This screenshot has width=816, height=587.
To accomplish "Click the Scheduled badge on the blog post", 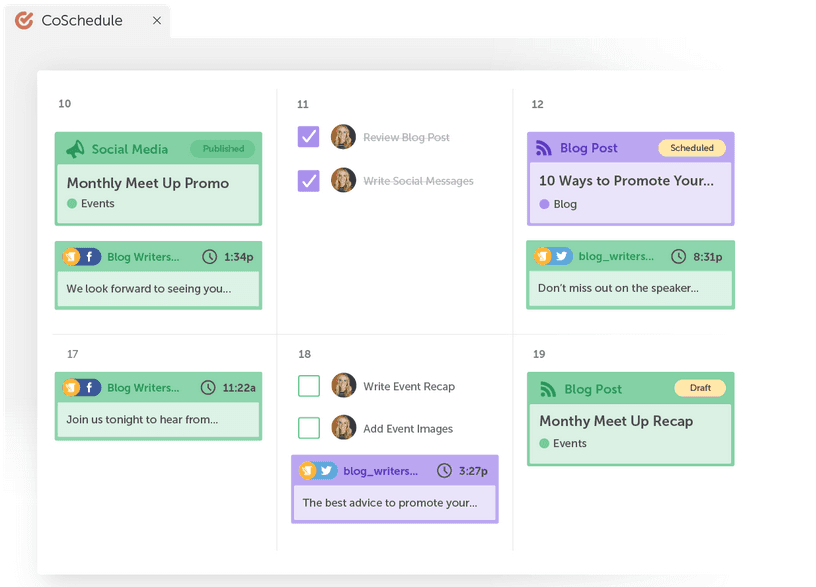I will click(x=692, y=147).
